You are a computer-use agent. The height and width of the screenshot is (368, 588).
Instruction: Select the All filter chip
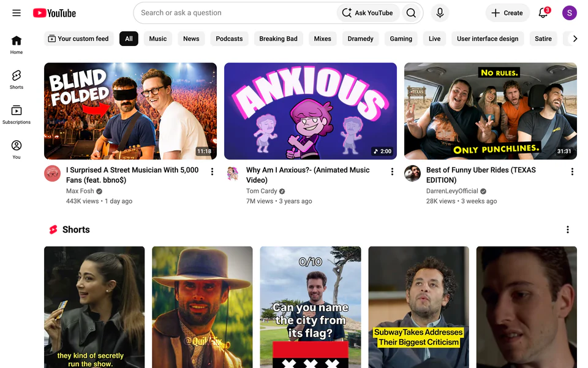[129, 39]
